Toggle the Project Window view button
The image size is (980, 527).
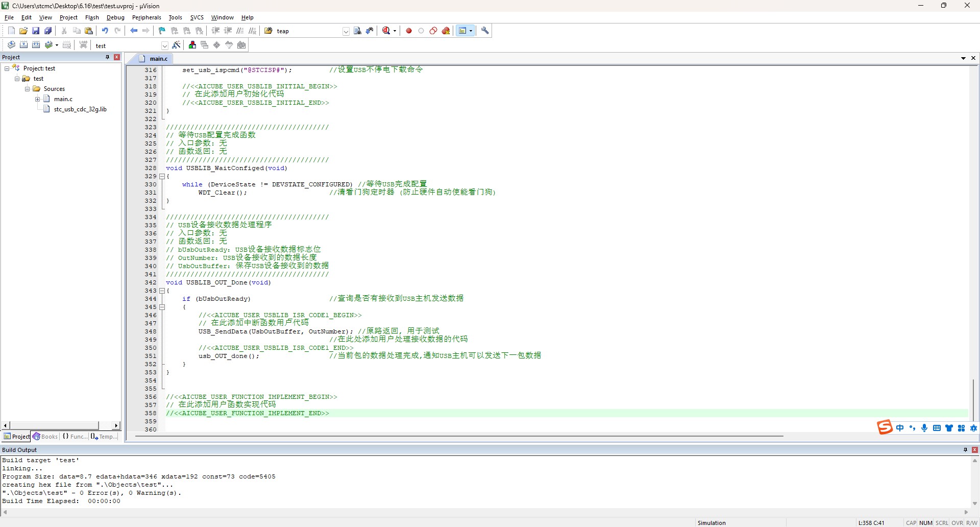pyautogui.click(x=462, y=31)
